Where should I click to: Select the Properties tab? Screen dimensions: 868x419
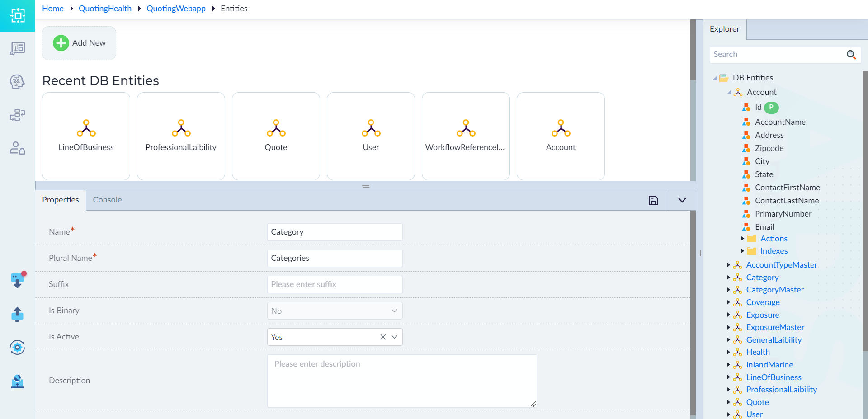pos(61,200)
